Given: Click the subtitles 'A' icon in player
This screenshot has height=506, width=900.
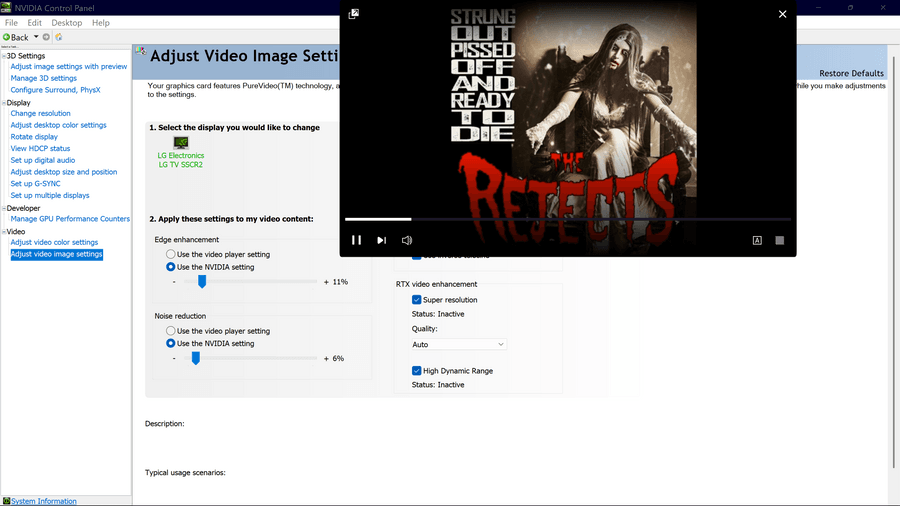Looking at the screenshot, I should tap(757, 240).
